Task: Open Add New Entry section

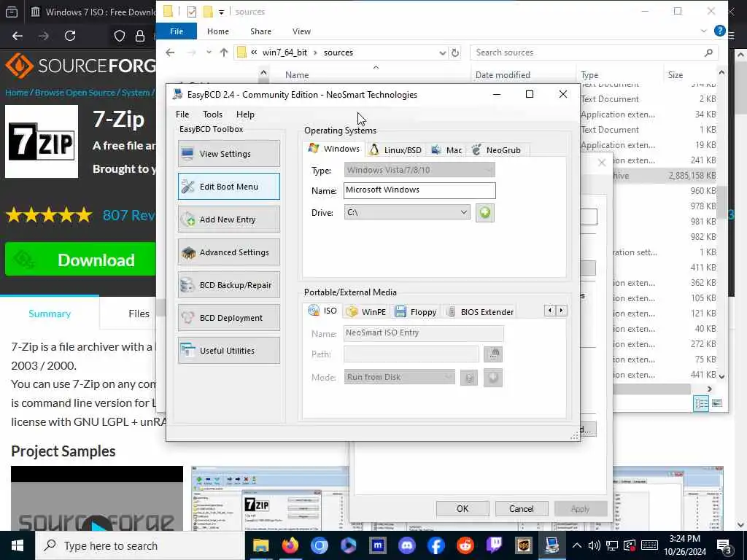Action: (228, 219)
